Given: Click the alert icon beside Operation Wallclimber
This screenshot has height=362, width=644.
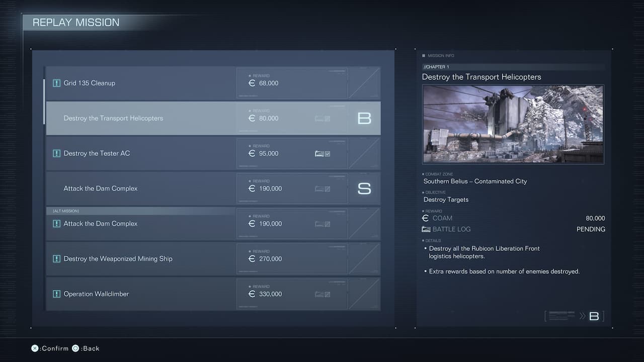Looking at the screenshot, I should [56, 294].
